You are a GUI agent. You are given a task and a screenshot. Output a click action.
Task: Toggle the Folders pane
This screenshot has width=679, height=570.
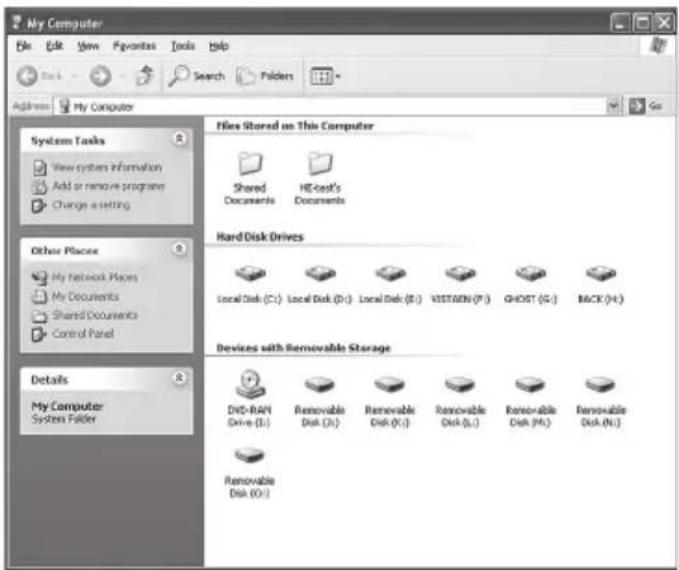pos(265,76)
